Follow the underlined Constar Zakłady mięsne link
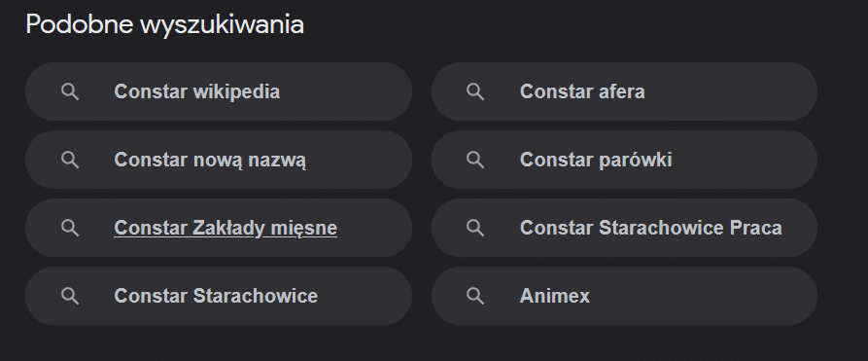 [226, 228]
